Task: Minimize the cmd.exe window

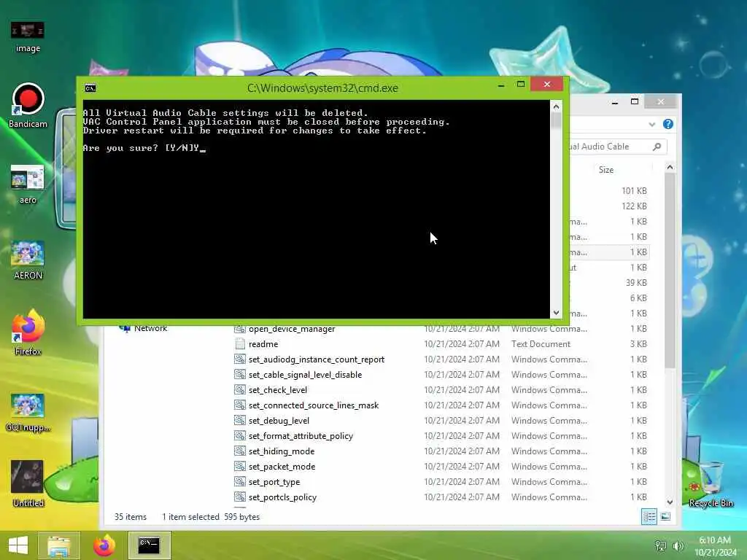Action: [x=500, y=85]
